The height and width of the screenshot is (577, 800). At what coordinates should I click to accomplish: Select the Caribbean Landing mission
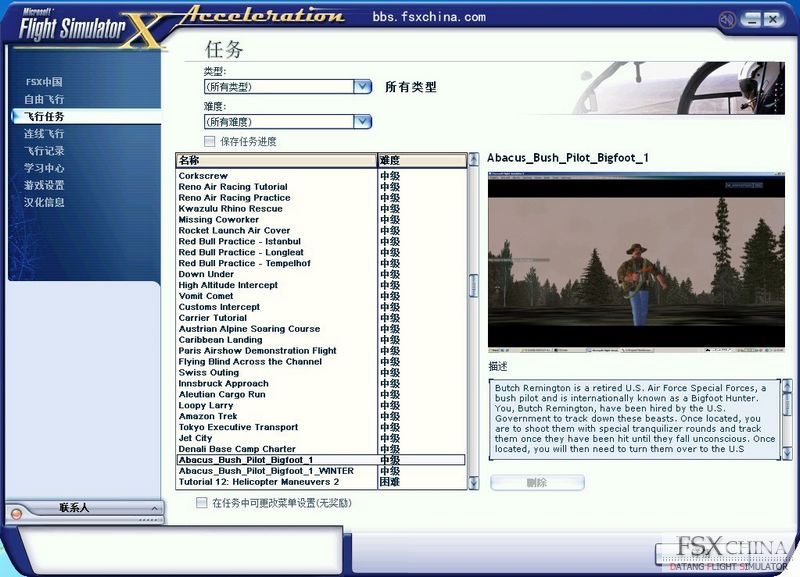click(220, 340)
